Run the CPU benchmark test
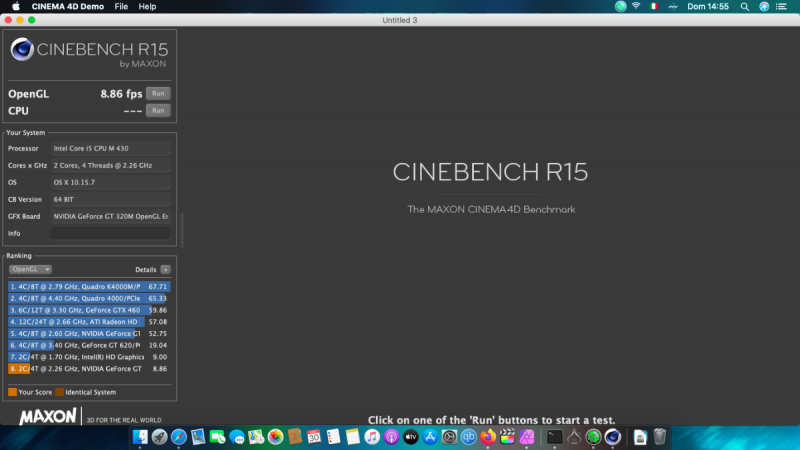The width and height of the screenshot is (800, 450). 158,110
